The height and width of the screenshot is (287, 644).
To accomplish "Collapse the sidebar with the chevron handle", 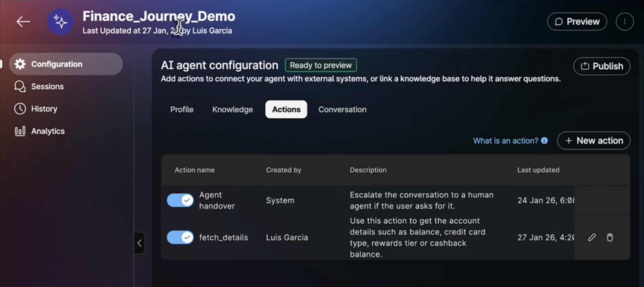I will coord(140,243).
